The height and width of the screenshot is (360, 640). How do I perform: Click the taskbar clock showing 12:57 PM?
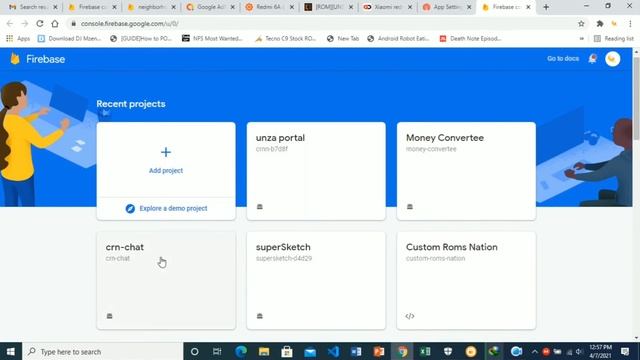600,351
